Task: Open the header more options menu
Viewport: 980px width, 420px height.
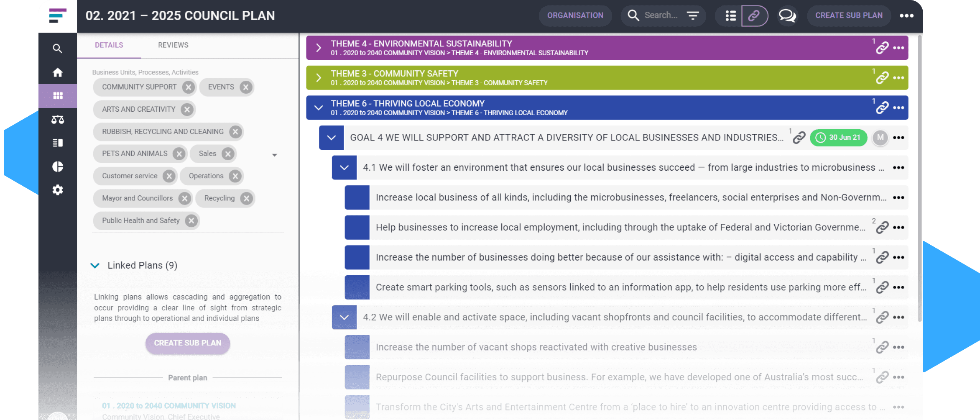Action: pyautogui.click(x=906, y=15)
